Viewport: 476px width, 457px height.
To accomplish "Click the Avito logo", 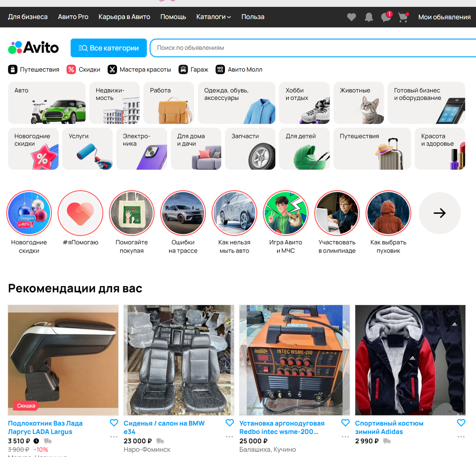I will coord(33,48).
